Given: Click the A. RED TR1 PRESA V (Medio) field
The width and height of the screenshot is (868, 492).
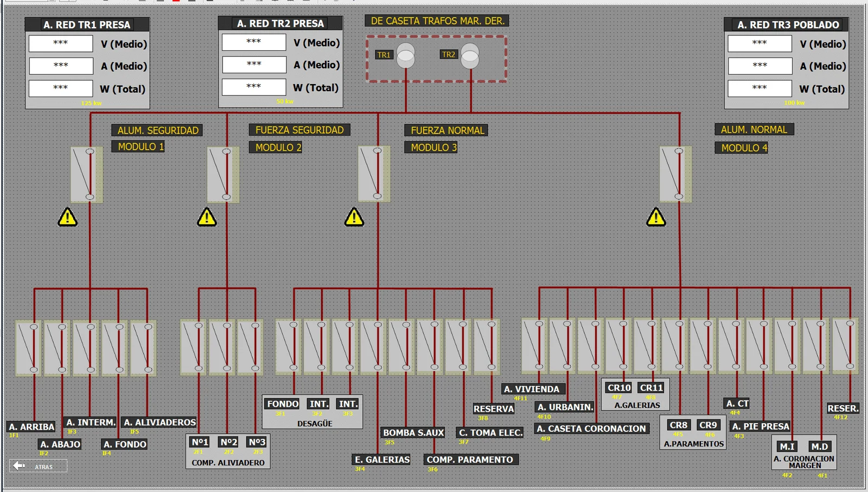Looking at the screenshot, I should [61, 43].
